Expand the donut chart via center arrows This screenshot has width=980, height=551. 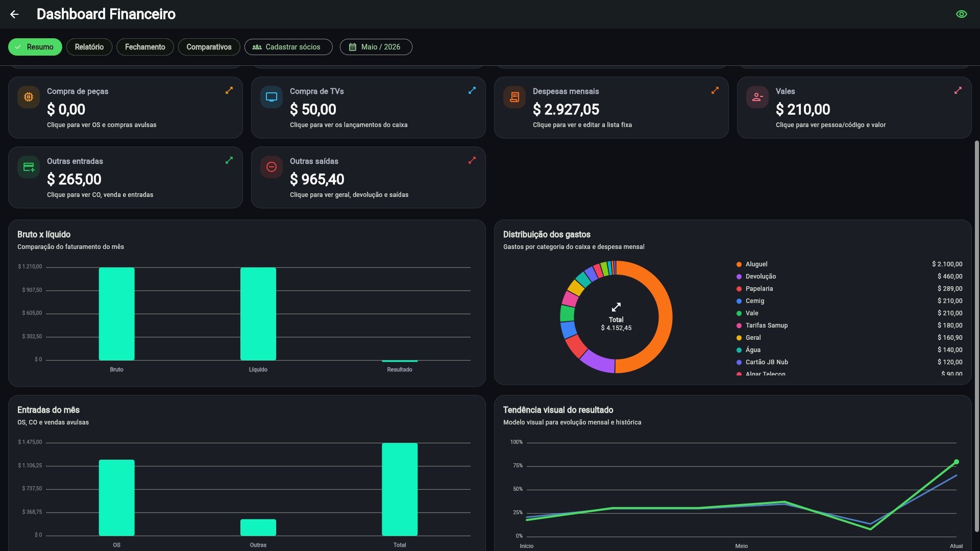pos(616,307)
